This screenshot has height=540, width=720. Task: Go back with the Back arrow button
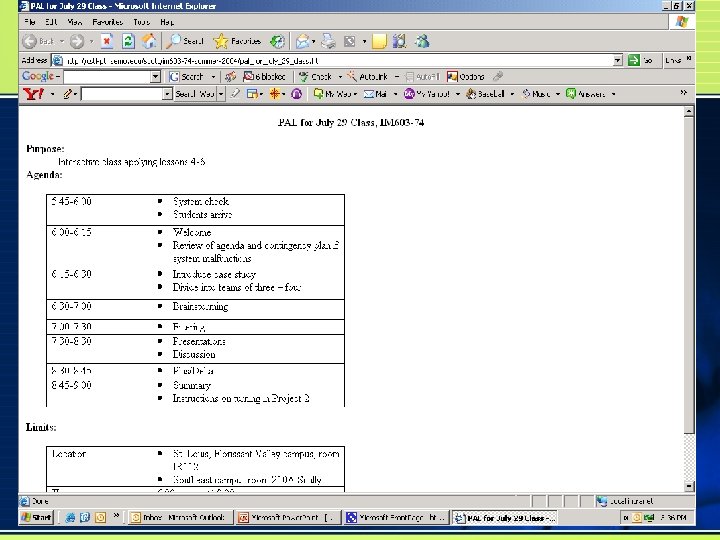(38, 41)
